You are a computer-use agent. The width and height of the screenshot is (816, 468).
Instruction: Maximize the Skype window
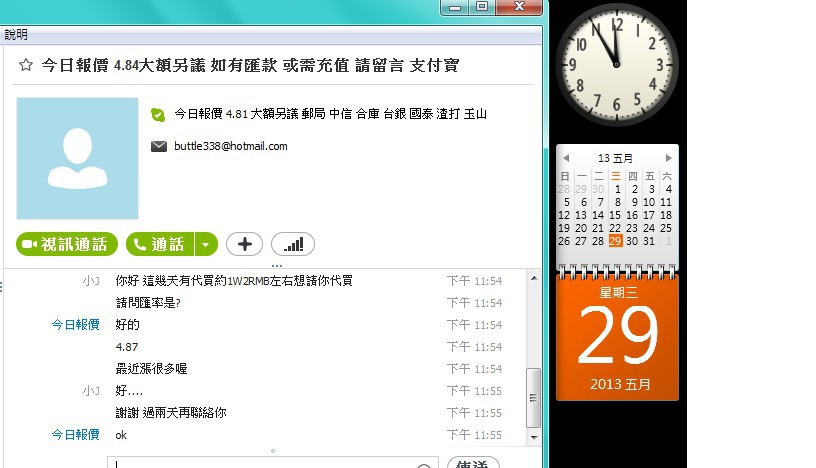tap(482, 7)
